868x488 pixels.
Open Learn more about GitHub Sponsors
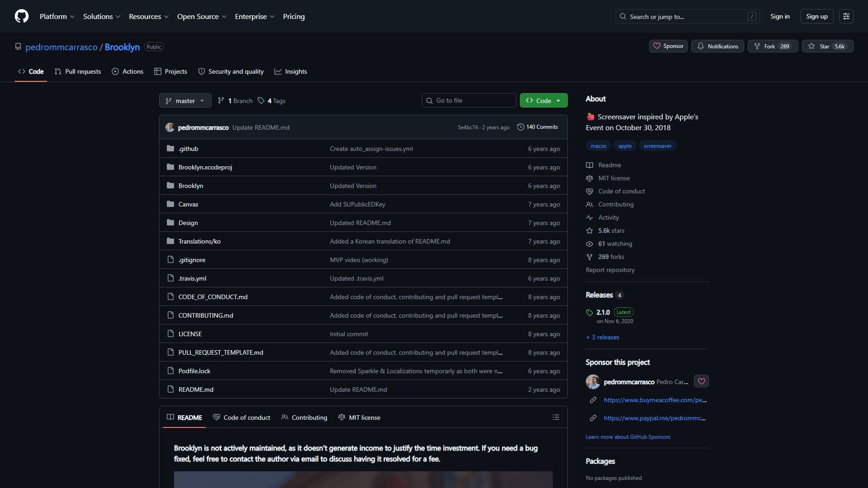(x=628, y=437)
